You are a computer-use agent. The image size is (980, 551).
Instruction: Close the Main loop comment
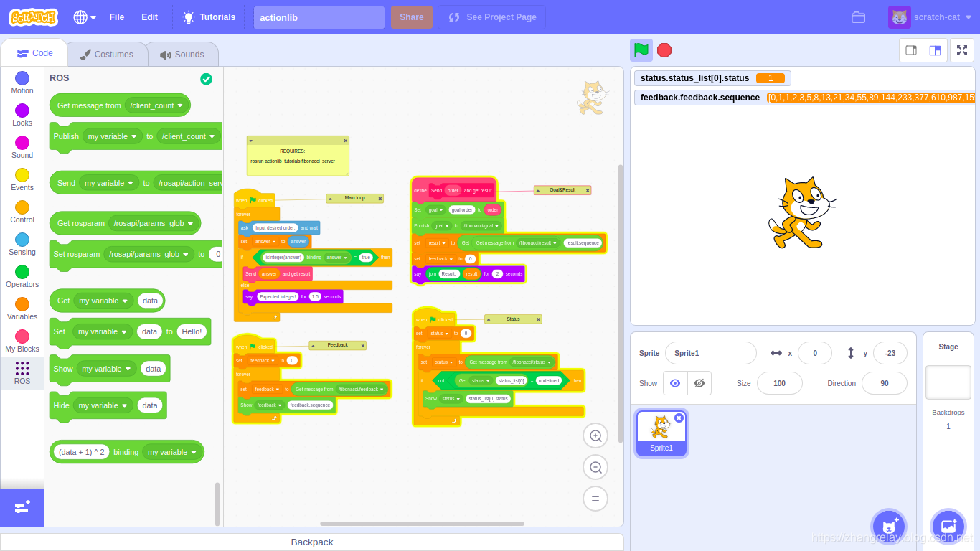coord(380,198)
